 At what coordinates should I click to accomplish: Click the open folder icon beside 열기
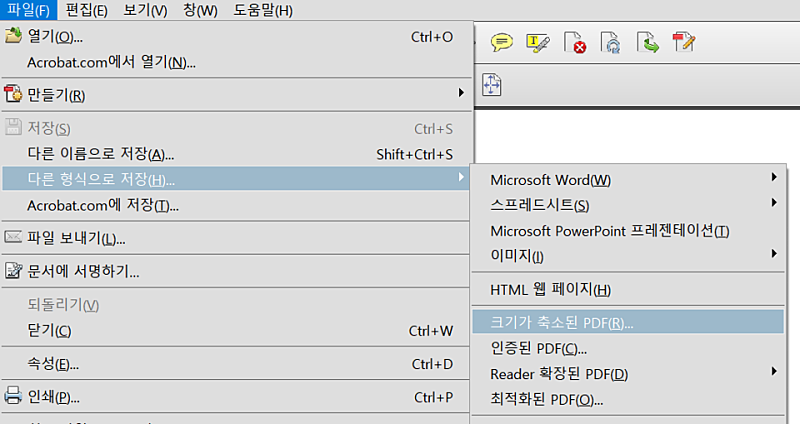click(13, 36)
